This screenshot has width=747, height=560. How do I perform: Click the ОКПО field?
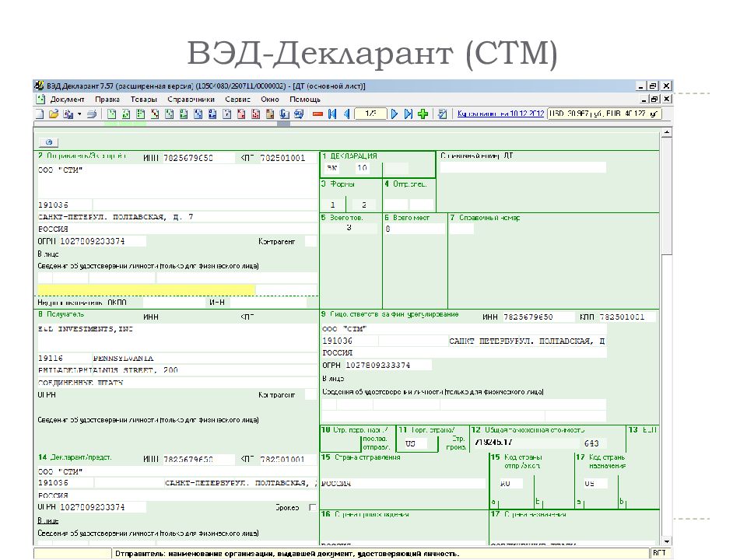coord(174,303)
